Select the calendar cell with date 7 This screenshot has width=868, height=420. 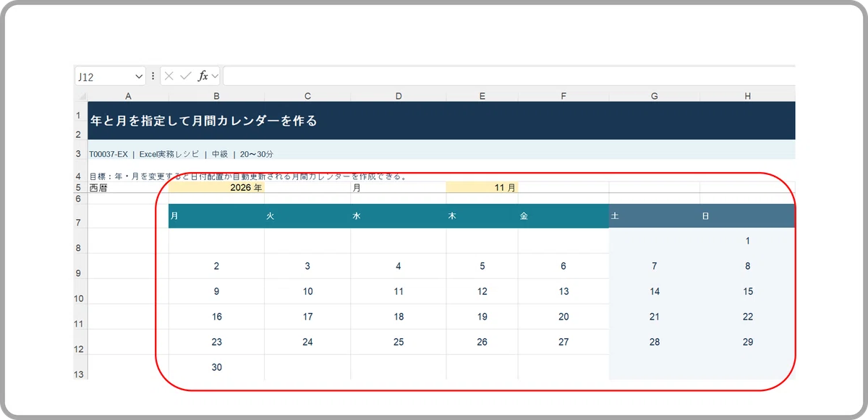pos(655,266)
